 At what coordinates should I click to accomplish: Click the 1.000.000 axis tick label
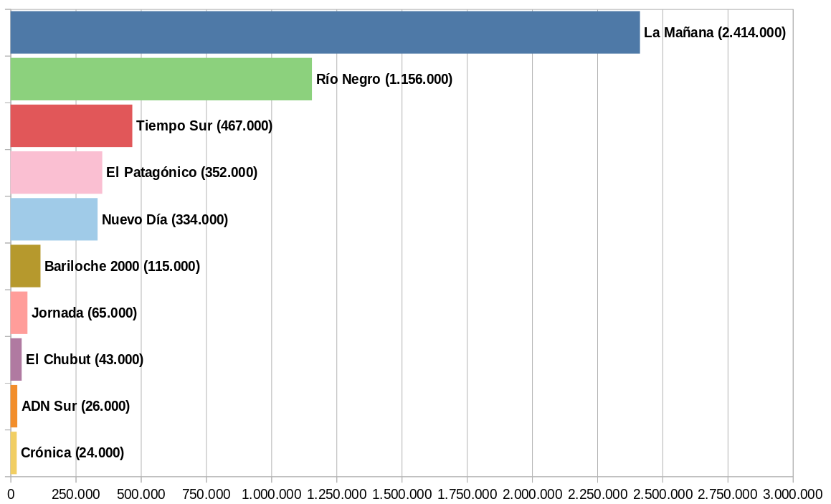point(271,494)
